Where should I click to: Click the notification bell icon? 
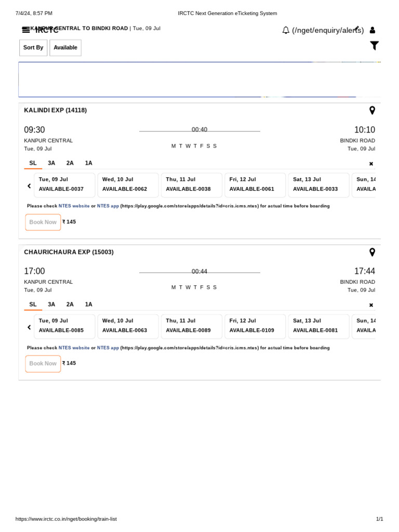[286, 30]
